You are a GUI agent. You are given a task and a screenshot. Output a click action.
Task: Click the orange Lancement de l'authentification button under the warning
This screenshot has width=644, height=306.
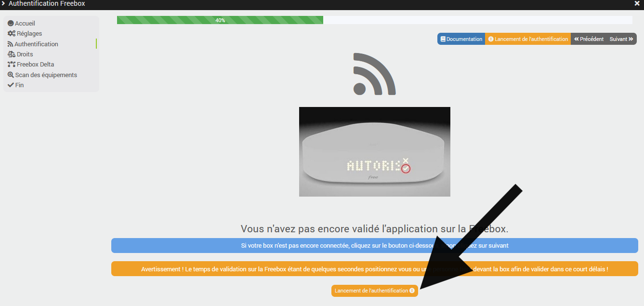click(x=375, y=291)
